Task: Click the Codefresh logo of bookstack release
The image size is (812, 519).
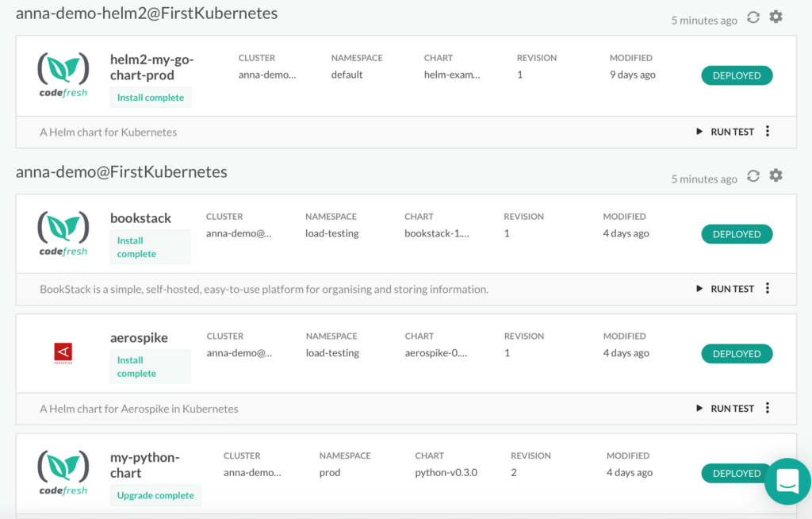Action: [63, 234]
